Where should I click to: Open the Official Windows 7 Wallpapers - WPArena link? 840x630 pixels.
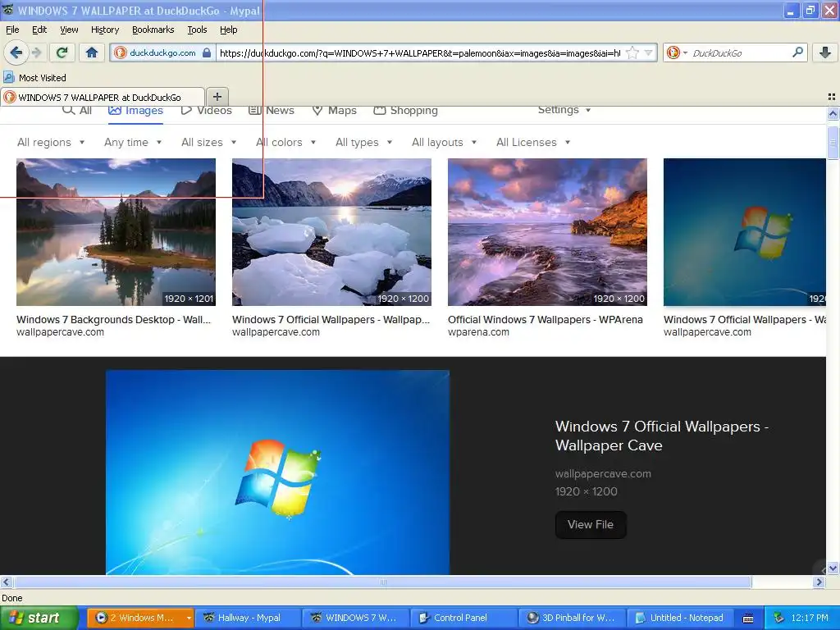[546, 319]
